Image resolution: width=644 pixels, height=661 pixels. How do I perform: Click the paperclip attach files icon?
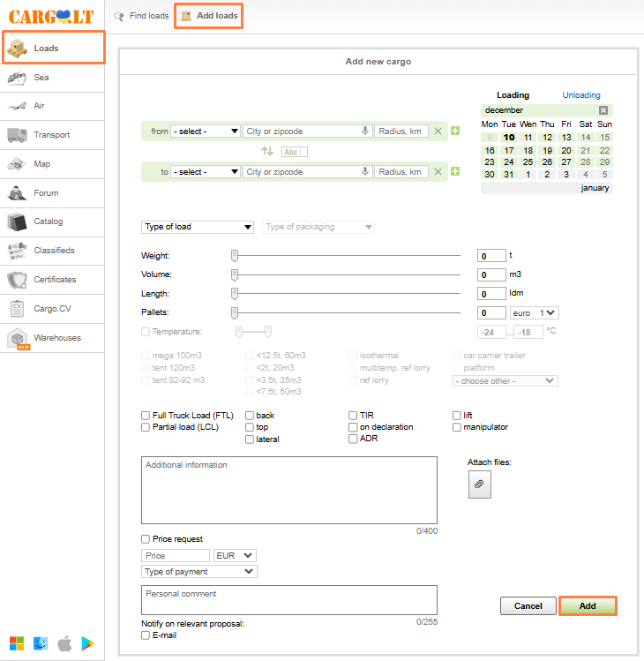click(x=479, y=484)
